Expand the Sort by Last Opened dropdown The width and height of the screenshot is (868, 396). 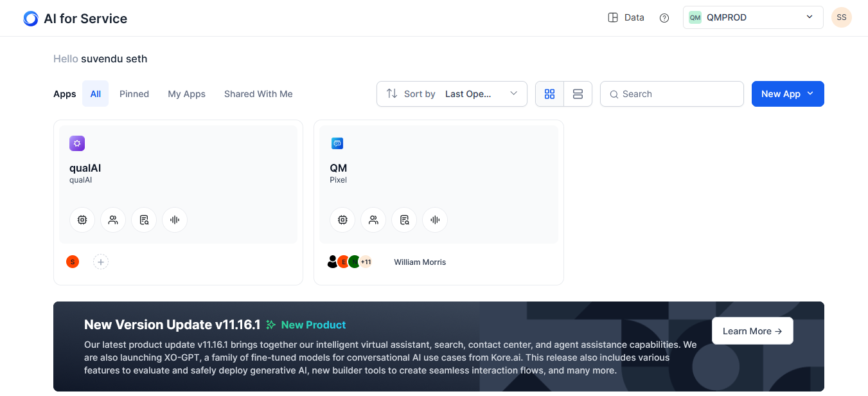[452, 94]
